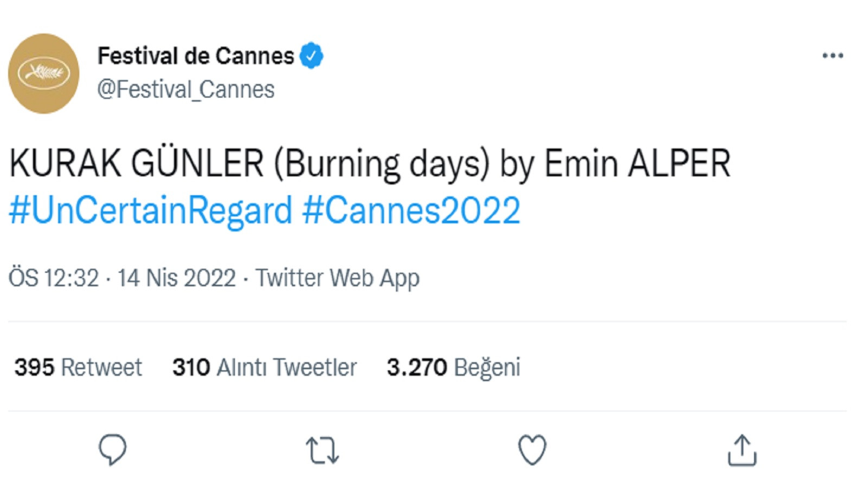The height and width of the screenshot is (488, 868).
Task: Select the Twitter Web App source label
Action: tap(337, 278)
